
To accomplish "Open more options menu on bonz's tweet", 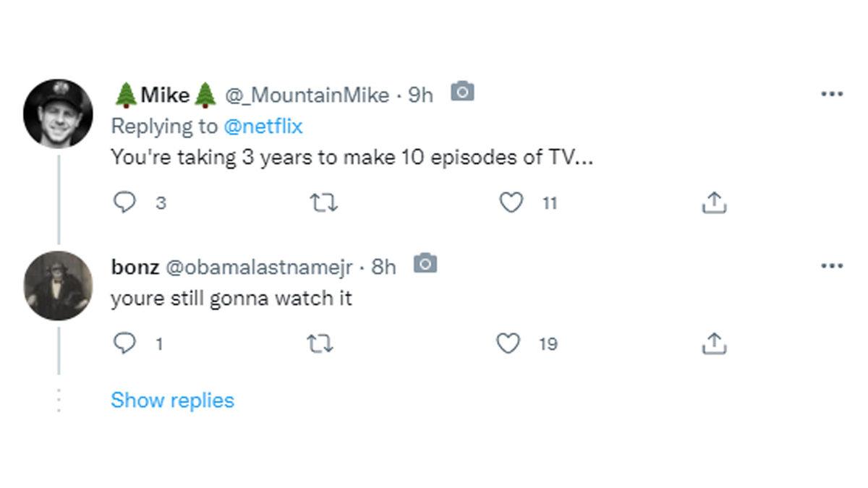I will [832, 266].
